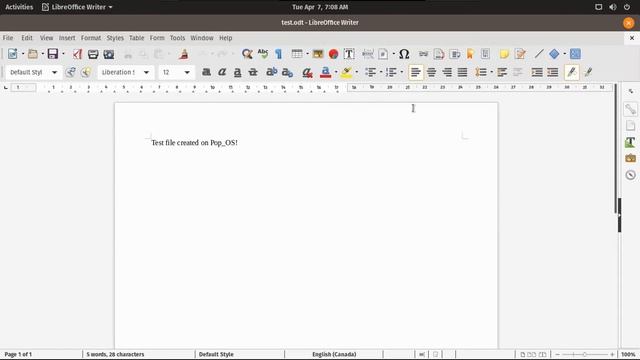640x360 pixels.
Task: Open Find & Replace
Action: pyautogui.click(x=247, y=54)
